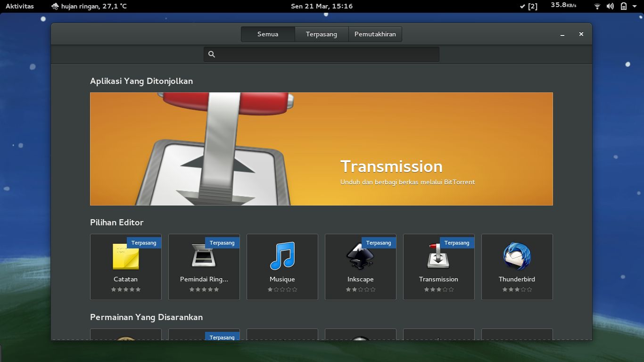This screenshot has width=644, height=362.
Task: Click the search magnifier icon
Action: [x=212, y=54]
